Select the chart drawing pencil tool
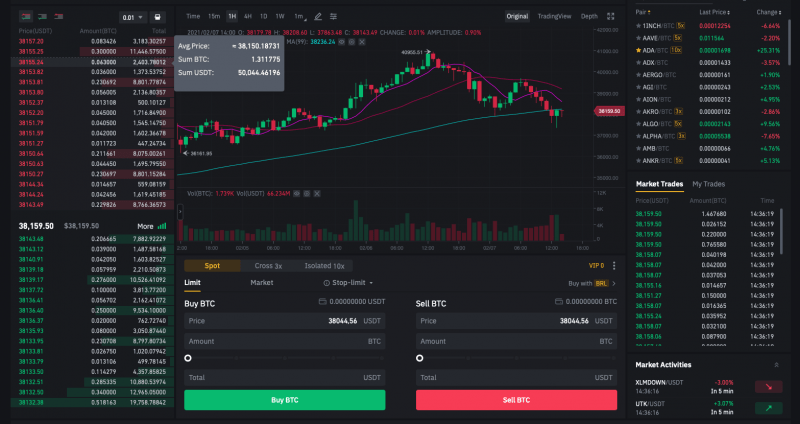Screen dimensions: 800x424 [x=318, y=16]
